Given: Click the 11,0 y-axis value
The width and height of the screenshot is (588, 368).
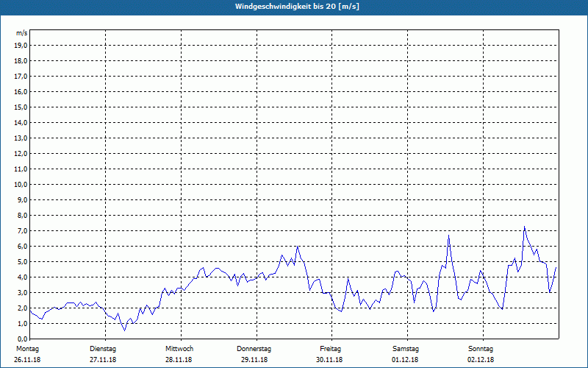Looking at the screenshot, I should pos(21,169).
